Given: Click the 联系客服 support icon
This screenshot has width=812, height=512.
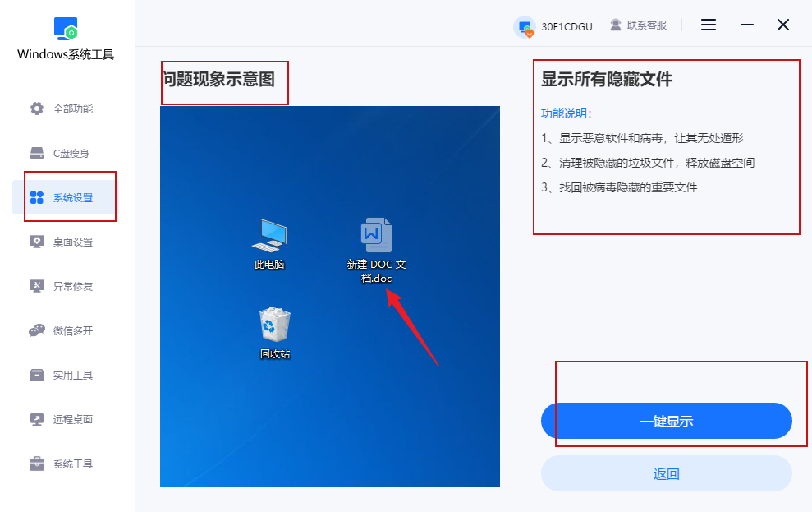Looking at the screenshot, I should pyautogui.click(x=615, y=25).
